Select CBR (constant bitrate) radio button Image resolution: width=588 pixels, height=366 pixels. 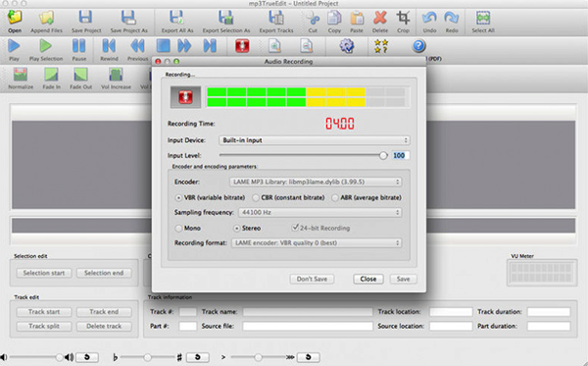[x=256, y=198]
